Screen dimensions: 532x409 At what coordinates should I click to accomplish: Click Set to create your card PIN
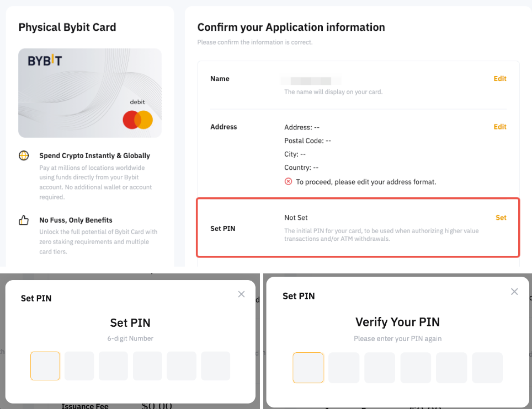click(x=501, y=217)
